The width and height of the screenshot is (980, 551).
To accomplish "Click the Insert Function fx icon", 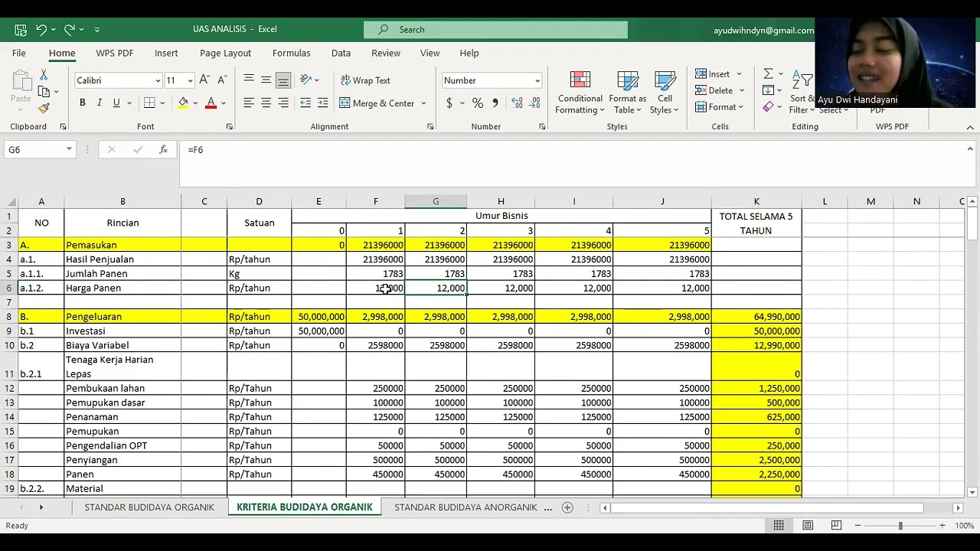I will click(x=163, y=150).
